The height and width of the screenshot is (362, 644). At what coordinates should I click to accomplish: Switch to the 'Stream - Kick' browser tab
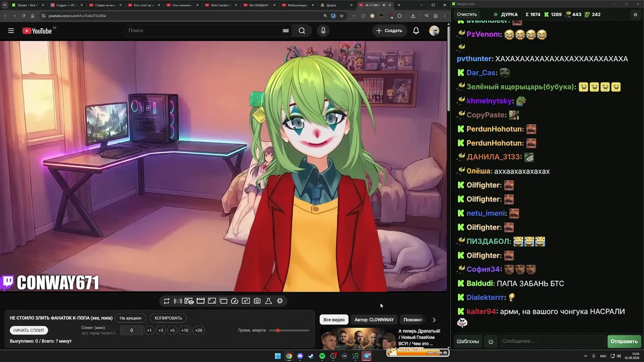tap(28, 5)
